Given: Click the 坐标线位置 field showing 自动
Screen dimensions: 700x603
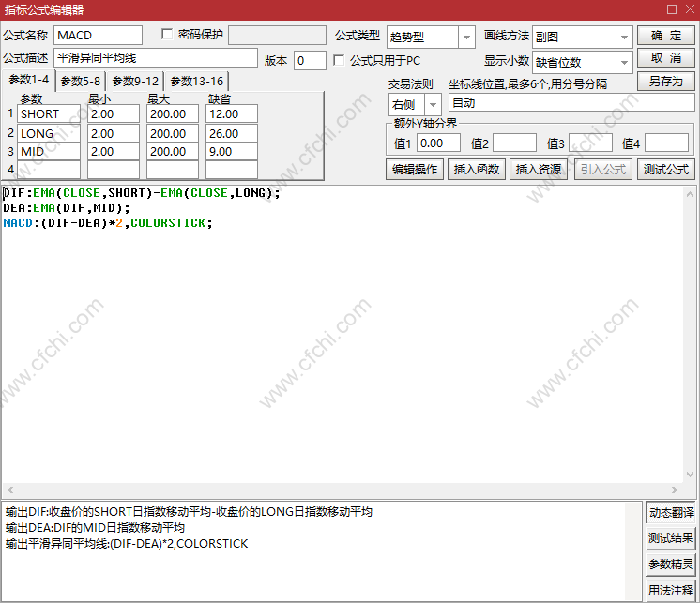Looking at the screenshot, I should click(571, 102).
